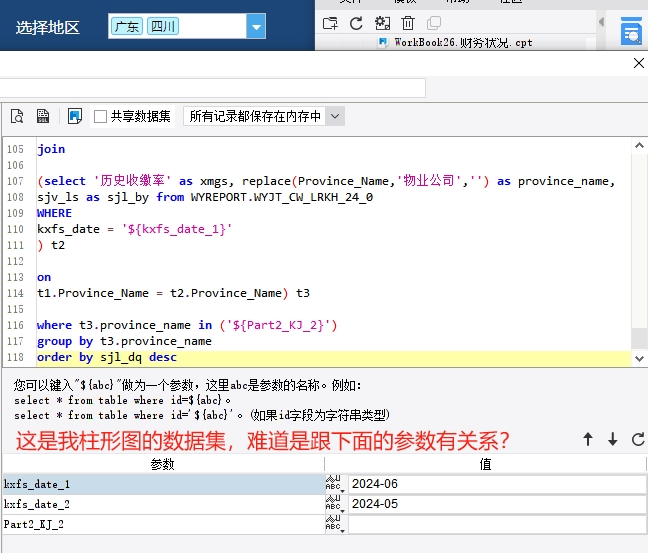Click the new folder icon in toolbar

pyautogui.click(x=330, y=23)
